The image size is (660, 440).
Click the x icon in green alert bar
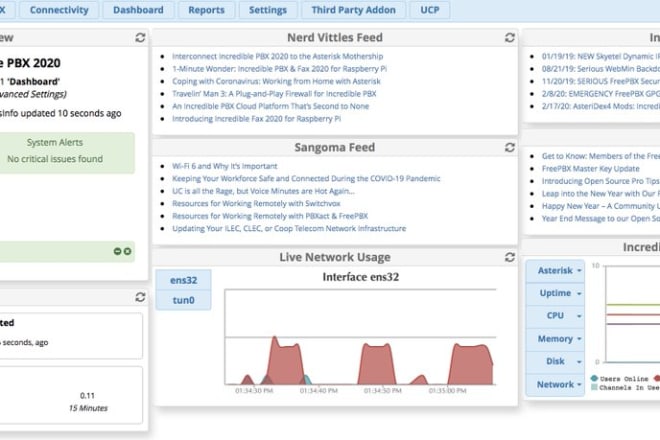(127, 251)
